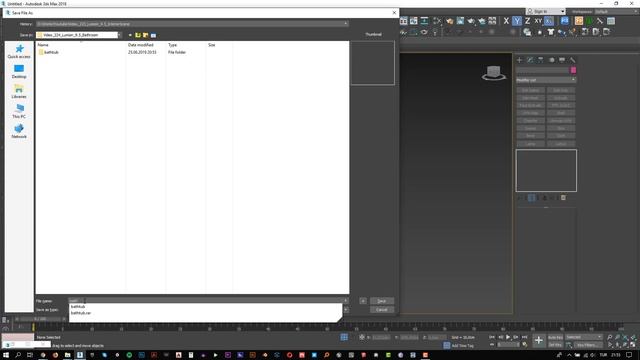
Task: Open Desktop in the places sidebar
Action: [19, 71]
